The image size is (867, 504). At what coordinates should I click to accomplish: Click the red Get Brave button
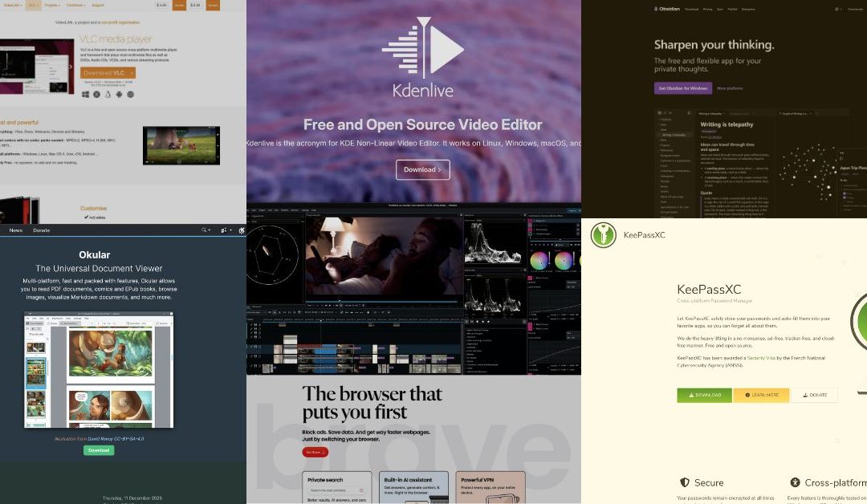click(315, 452)
